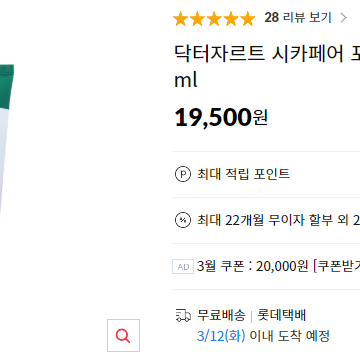Click the circled percent installment icon
Screen dimensions: 360x360
tap(183, 220)
